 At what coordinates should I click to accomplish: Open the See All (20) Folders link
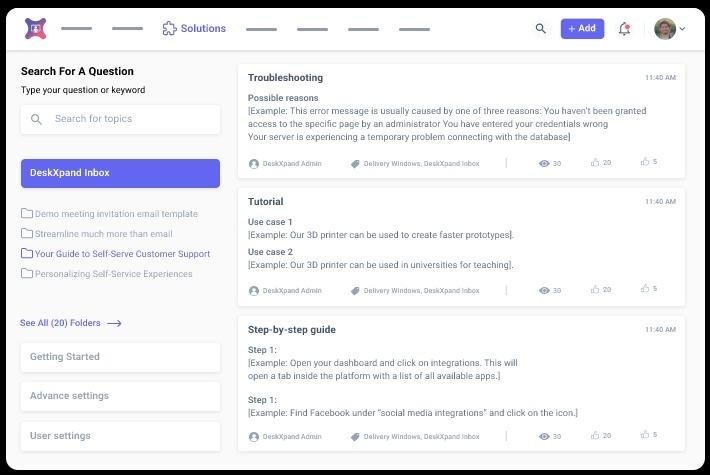[70, 323]
